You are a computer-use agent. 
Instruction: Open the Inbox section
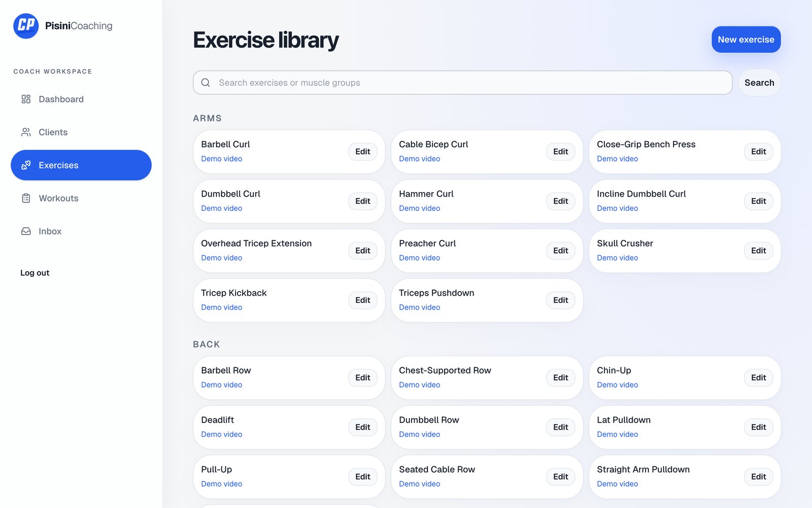tap(81, 231)
